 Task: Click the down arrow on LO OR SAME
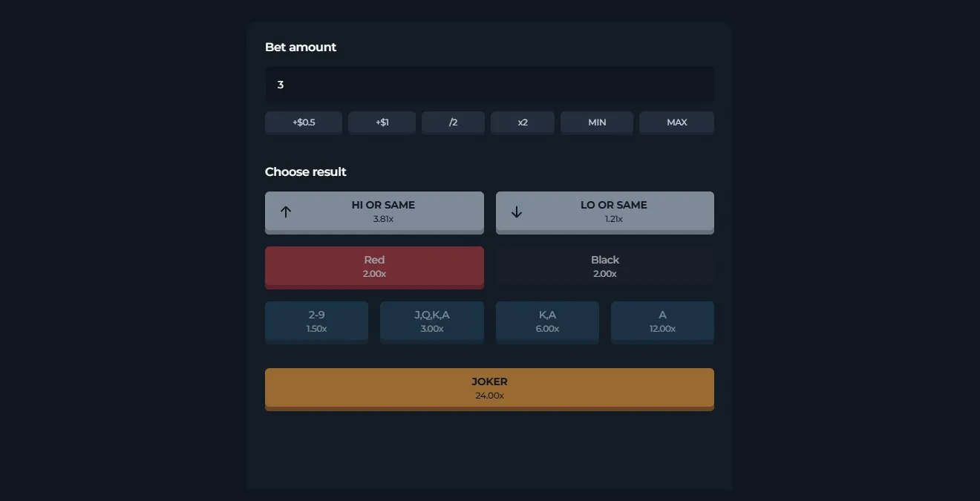[x=517, y=212]
